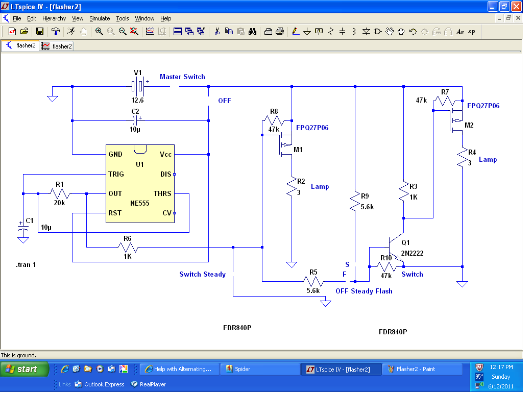The width and height of the screenshot is (532, 393).
Task: Print the schematic with the printer icon
Action: 280,32
